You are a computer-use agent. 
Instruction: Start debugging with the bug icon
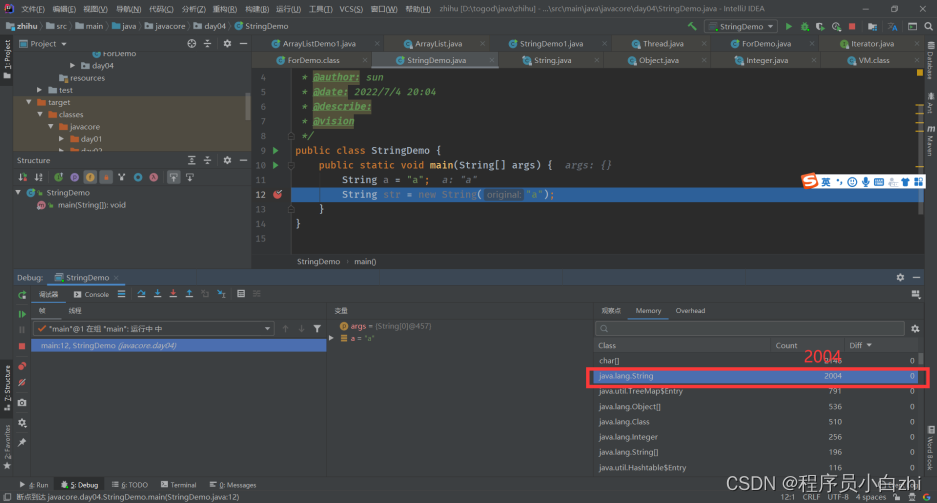[x=805, y=26]
